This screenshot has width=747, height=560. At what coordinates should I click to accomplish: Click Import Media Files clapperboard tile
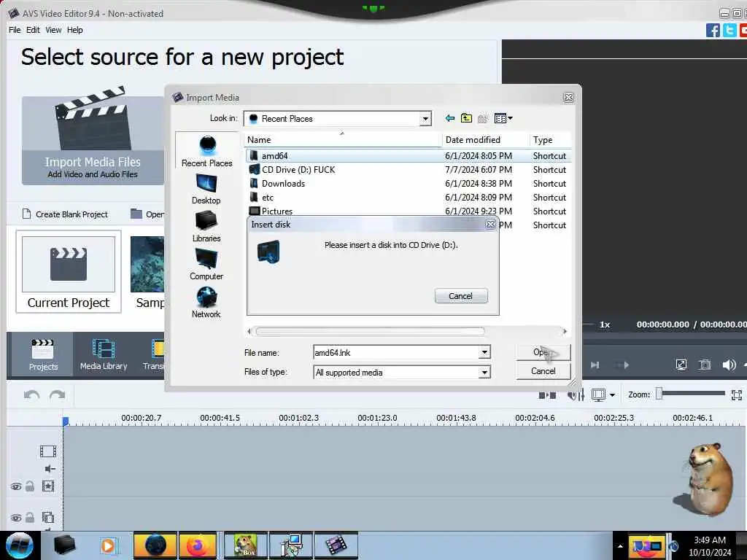pyautogui.click(x=93, y=136)
